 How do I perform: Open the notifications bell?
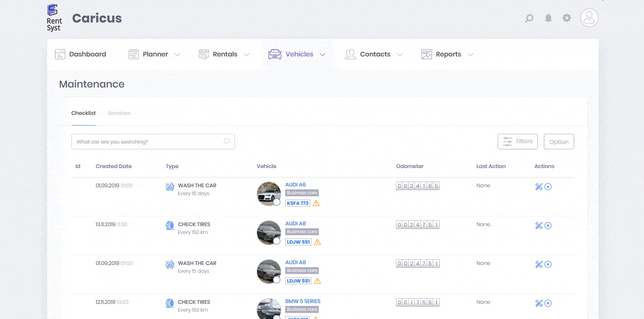pos(548,18)
